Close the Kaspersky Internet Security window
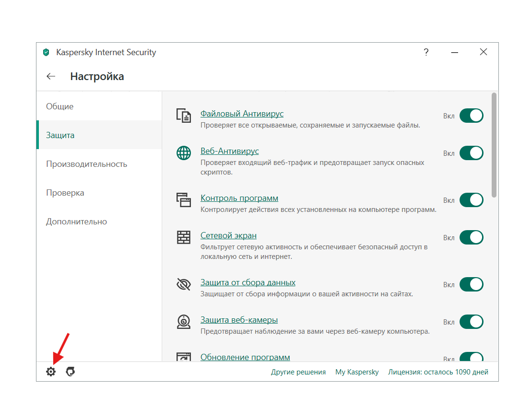The image size is (531, 420). (x=484, y=52)
